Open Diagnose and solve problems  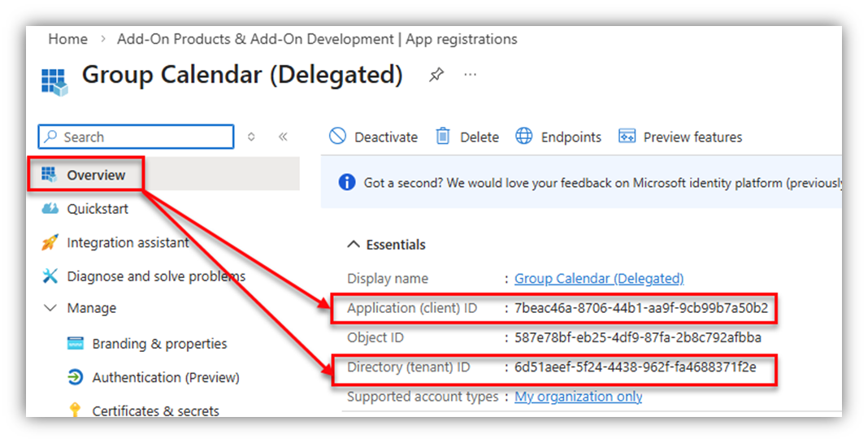pos(156,276)
